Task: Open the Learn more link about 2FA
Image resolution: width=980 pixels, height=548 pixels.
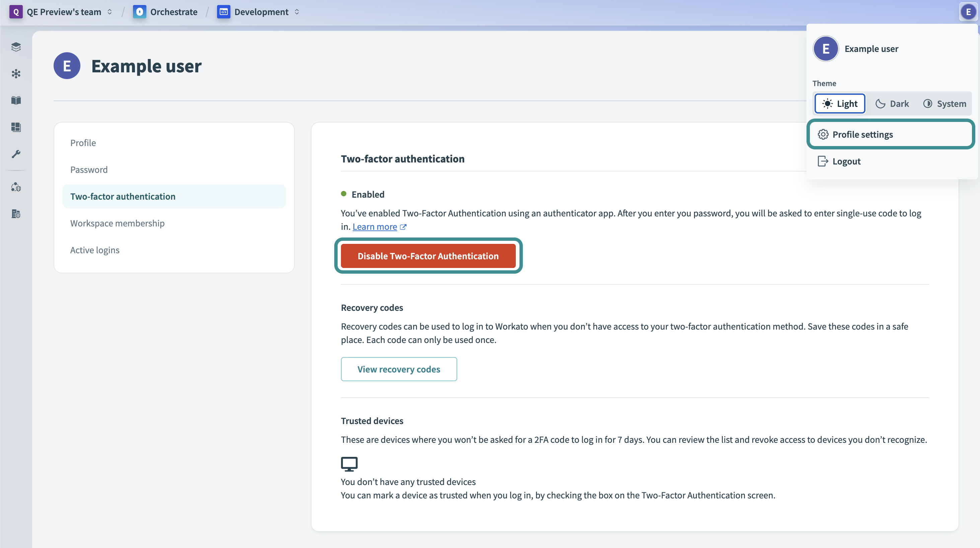Action: [x=375, y=226]
